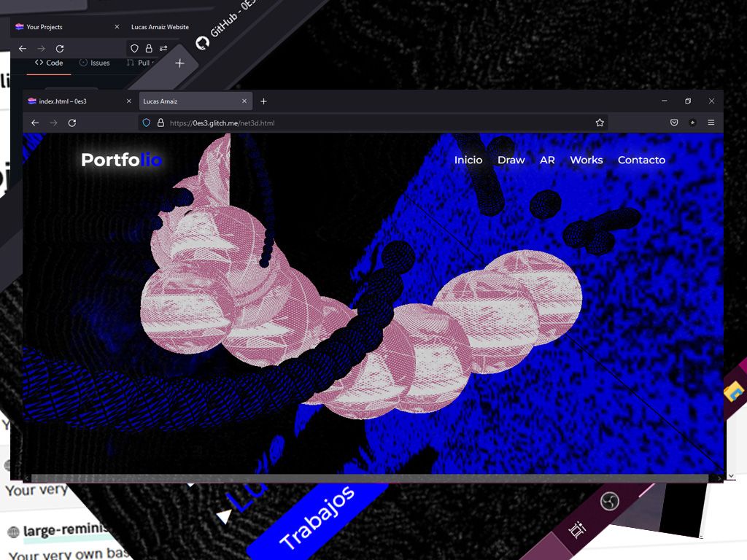
Task: Go to the Draw page
Action: (x=511, y=160)
